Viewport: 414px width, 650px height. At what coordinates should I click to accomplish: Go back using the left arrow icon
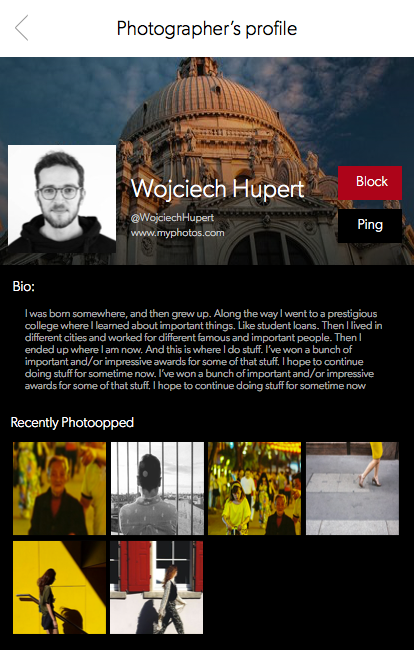[22, 28]
